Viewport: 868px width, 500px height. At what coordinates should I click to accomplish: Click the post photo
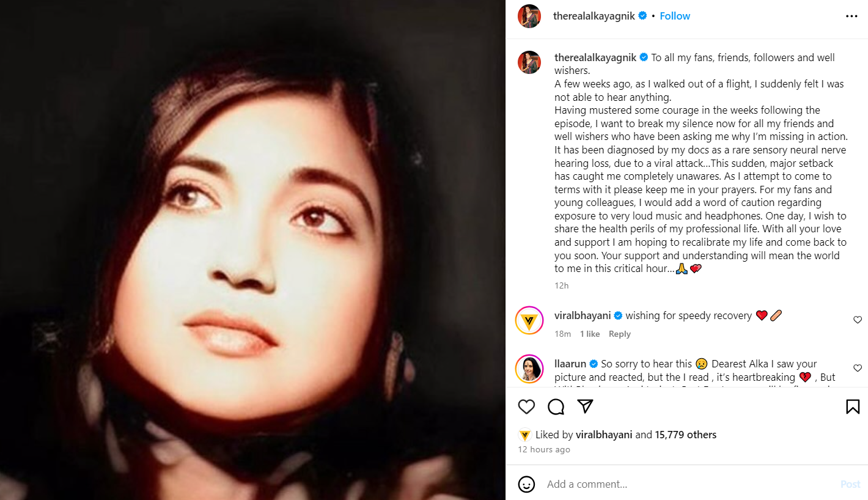pyautogui.click(x=252, y=250)
